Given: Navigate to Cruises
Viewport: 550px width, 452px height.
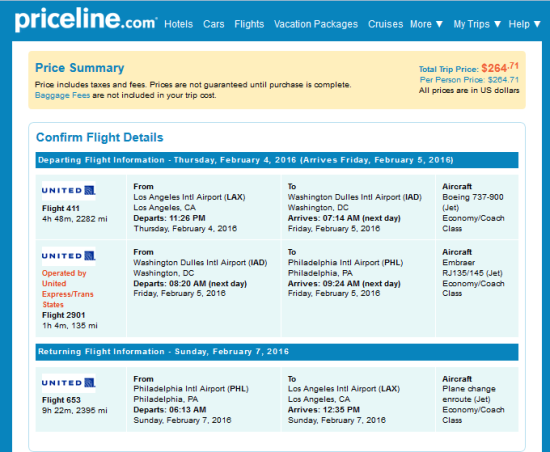Looking at the screenshot, I should [x=385, y=24].
